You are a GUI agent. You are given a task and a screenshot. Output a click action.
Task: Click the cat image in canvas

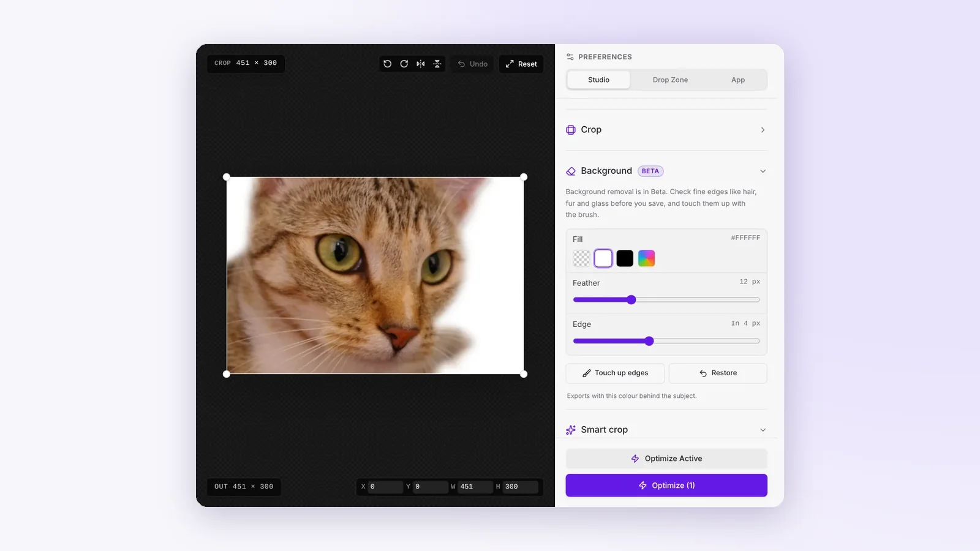[375, 275]
